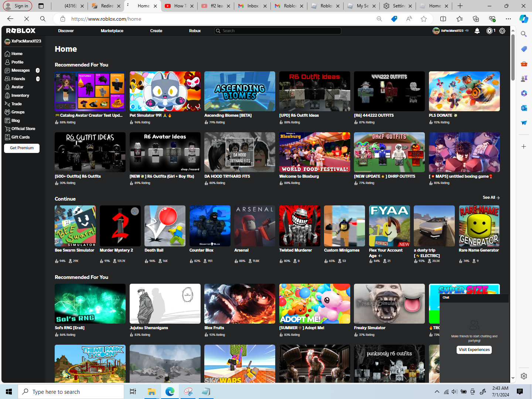This screenshot has height=399, width=532.
Task: Open the Bee Swarm Simulator thumbnail
Action: coord(75,226)
